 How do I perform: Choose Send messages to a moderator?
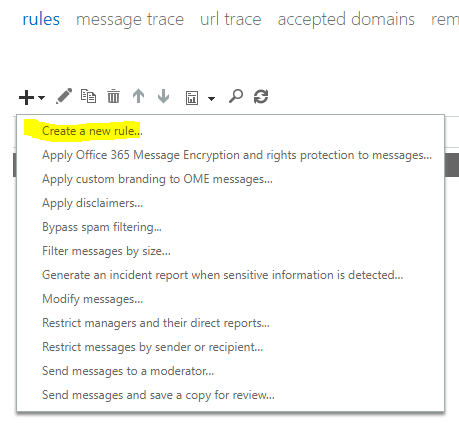128,371
